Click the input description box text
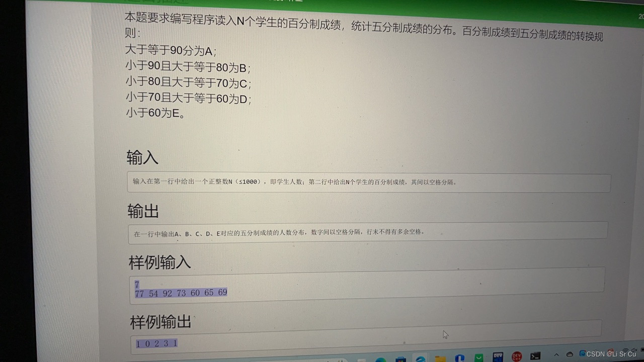This screenshot has width=644, height=362. 295,182
